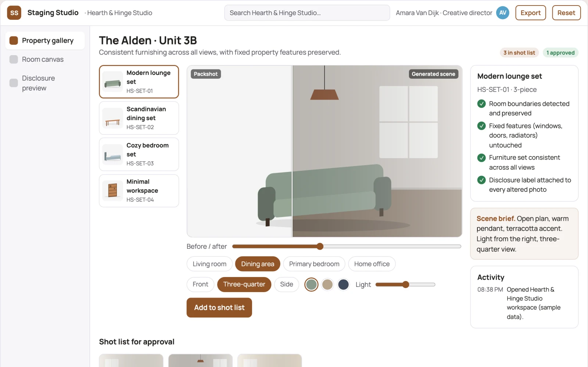Image resolution: width=588 pixels, height=367 pixels.
Task: Click the check icon beside Room boundaries detected
Action: 481,104
